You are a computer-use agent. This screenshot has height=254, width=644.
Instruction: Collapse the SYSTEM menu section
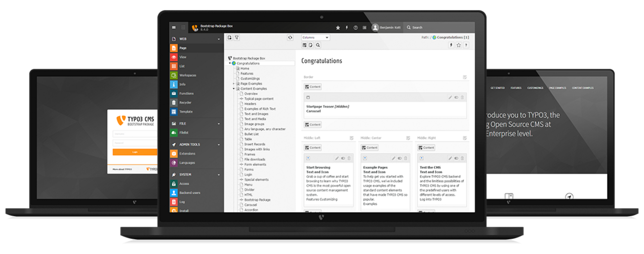point(219,174)
